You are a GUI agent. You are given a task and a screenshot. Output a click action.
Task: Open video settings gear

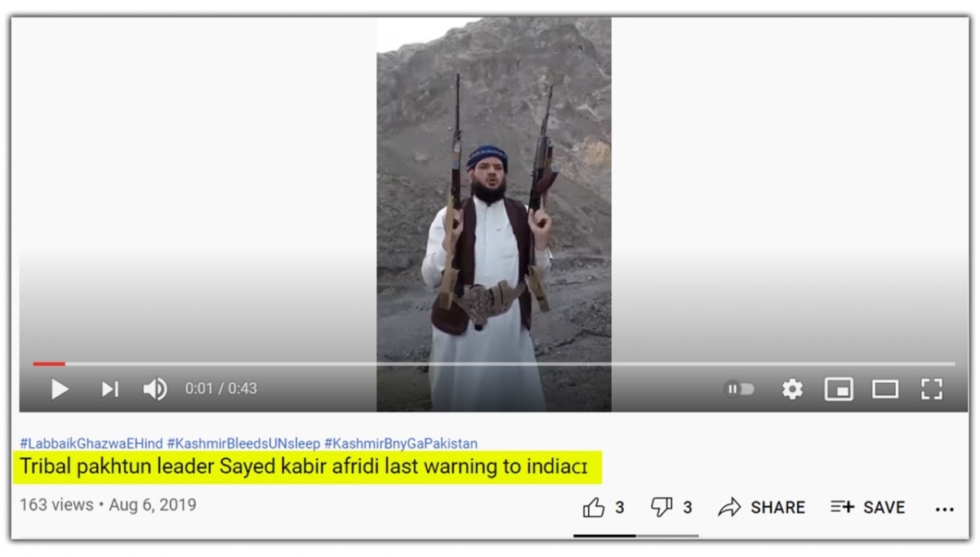[x=792, y=389]
